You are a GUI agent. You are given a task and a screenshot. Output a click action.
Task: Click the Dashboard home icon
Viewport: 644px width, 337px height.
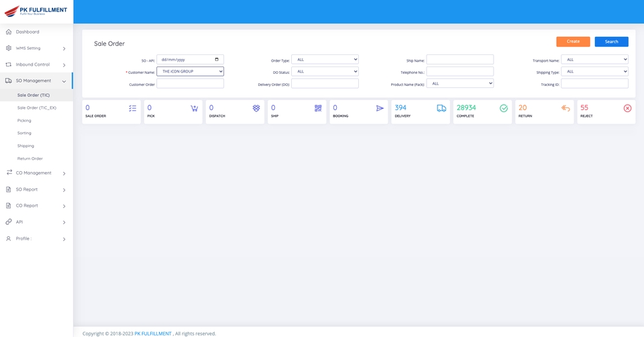(x=9, y=32)
